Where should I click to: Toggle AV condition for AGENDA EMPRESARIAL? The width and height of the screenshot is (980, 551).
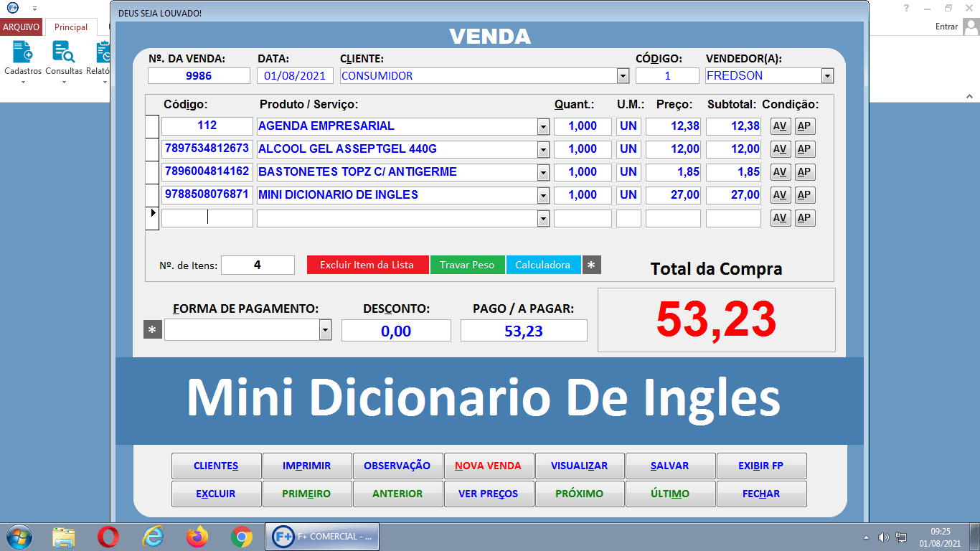[780, 126]
